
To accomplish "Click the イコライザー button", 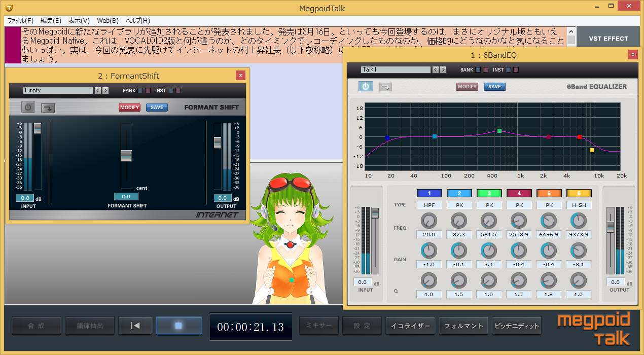I will (410, 326).
